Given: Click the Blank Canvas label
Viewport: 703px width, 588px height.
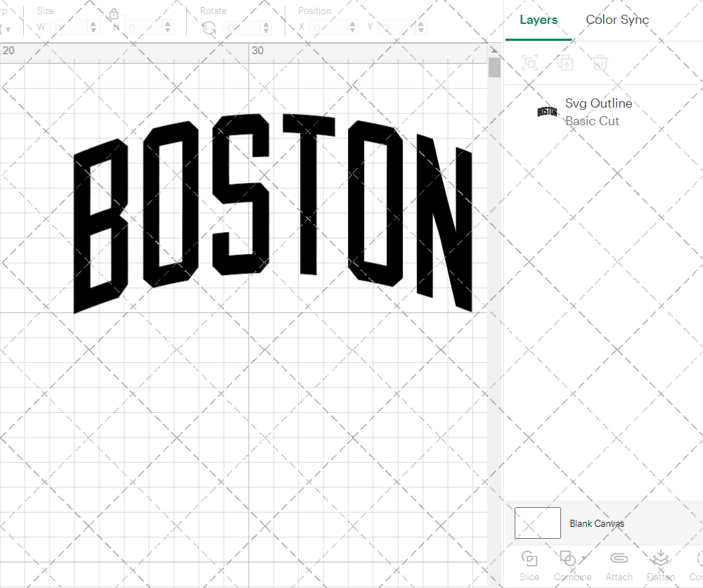Looking at the screenshot, I should tap(597, 523).
